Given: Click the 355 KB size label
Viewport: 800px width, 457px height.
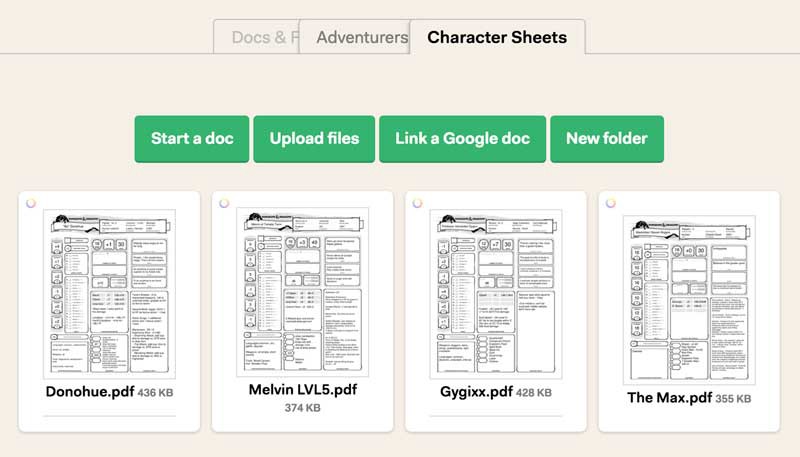Looking at the screenshot, I should (733, 399).
